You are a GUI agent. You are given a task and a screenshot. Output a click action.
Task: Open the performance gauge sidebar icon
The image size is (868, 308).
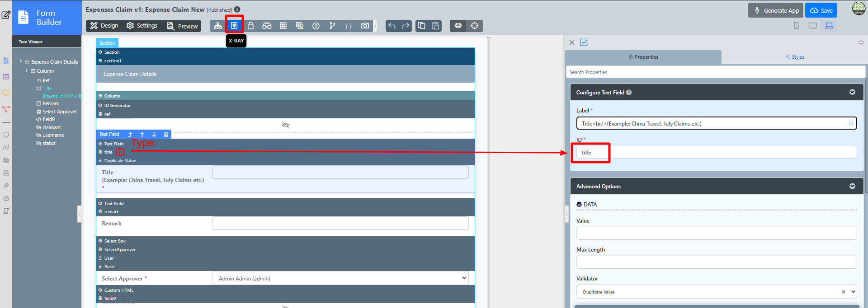[6, 198]
